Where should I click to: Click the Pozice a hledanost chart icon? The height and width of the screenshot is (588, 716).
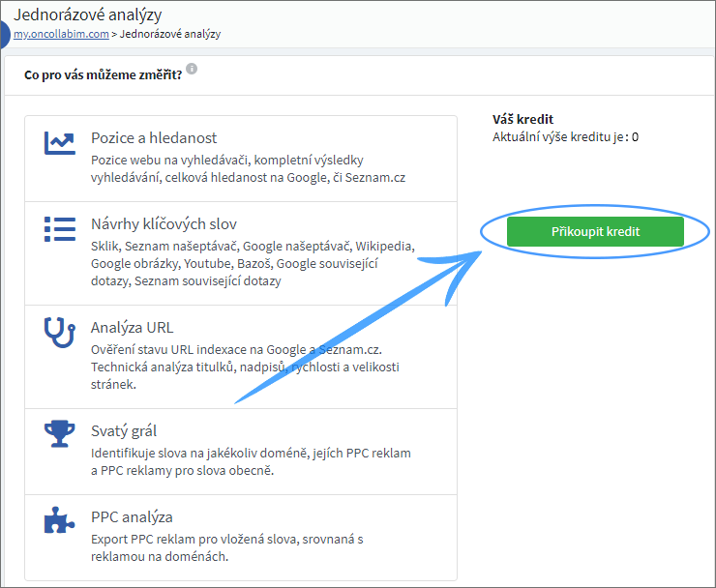tap(60, 143)
